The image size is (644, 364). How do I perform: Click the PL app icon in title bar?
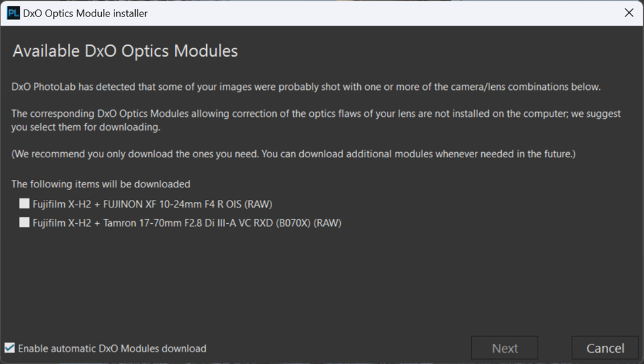(13, 13)
